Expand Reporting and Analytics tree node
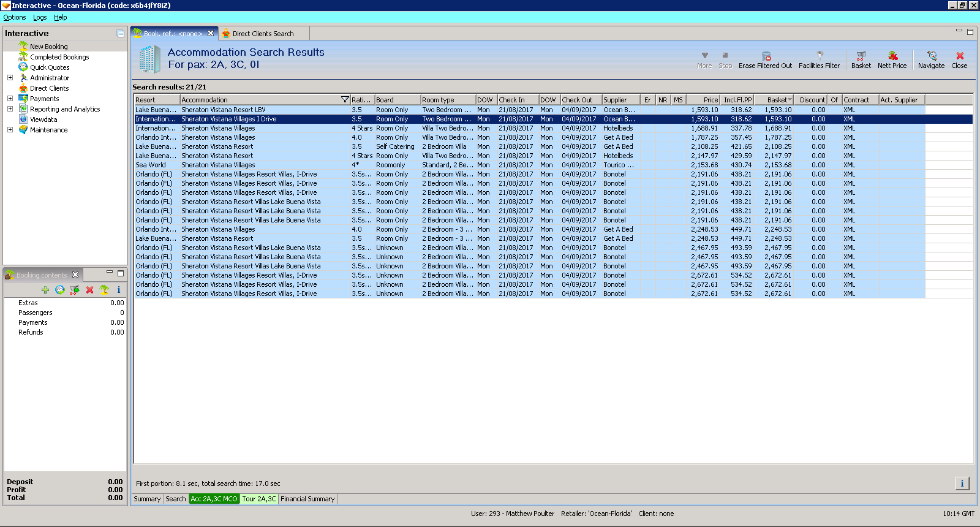Viewport: 980px width, 527px height. 10,108
